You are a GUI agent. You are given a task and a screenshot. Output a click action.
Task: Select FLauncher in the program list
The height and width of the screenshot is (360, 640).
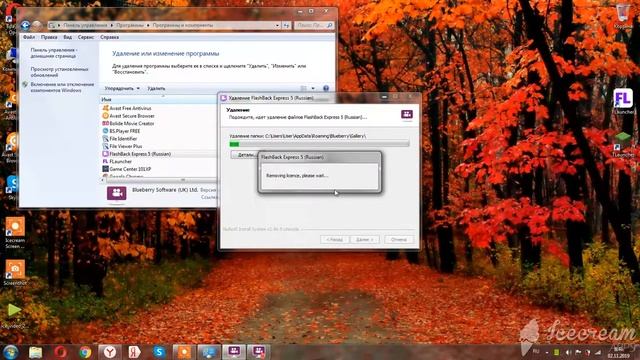tap(116, 161)
